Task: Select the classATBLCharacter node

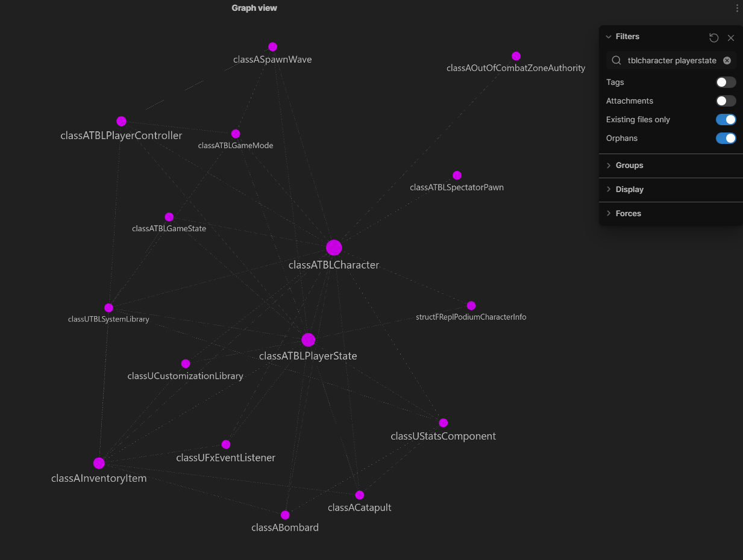Action: pyautogui.click(x=334, y=247)
